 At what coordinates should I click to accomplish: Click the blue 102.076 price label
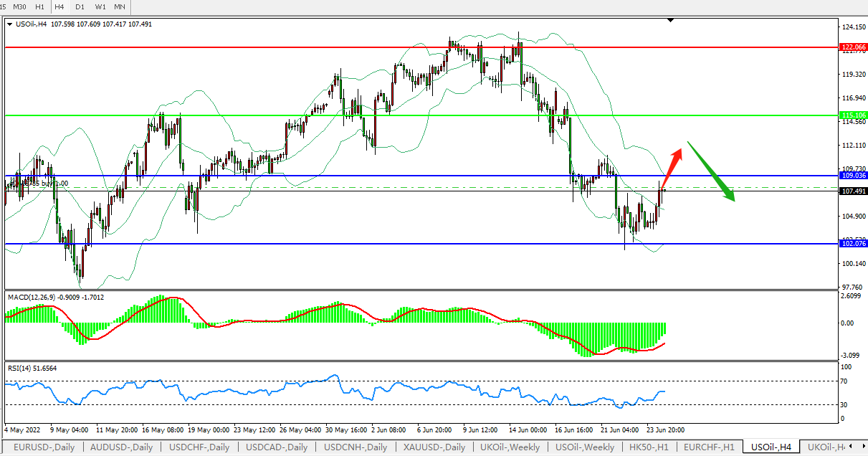click(853, 244)
